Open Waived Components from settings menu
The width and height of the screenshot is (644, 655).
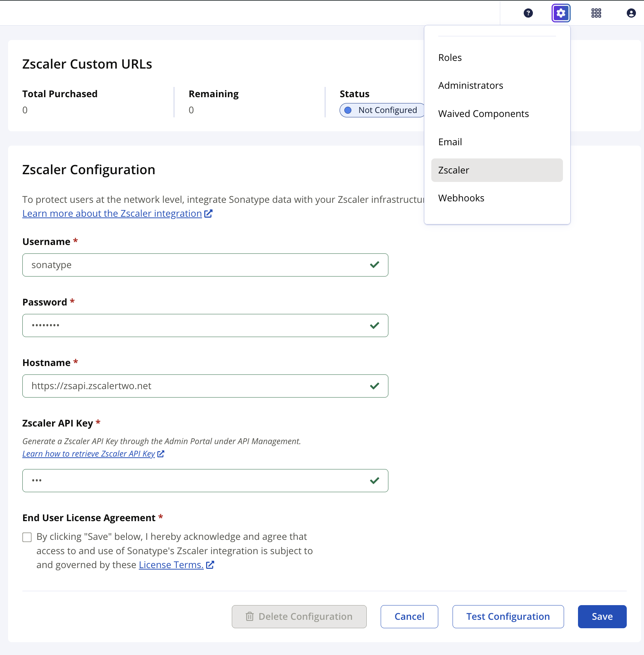(497, 114)
